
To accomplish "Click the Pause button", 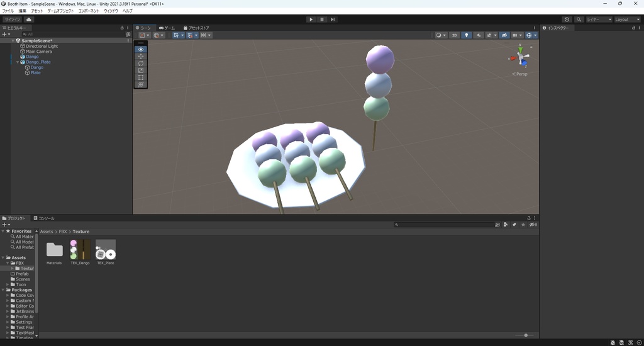I will (x=322, y=20).
